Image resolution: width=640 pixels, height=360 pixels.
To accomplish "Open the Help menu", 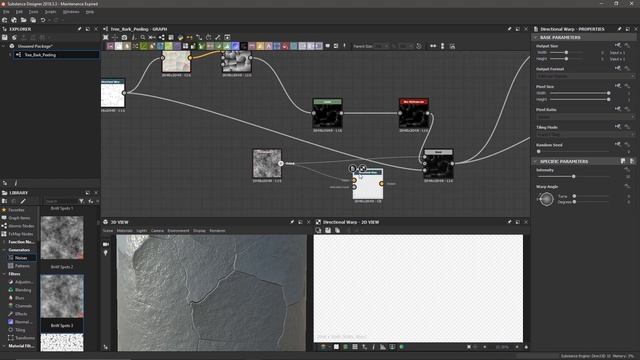I will tap(90, 12).
